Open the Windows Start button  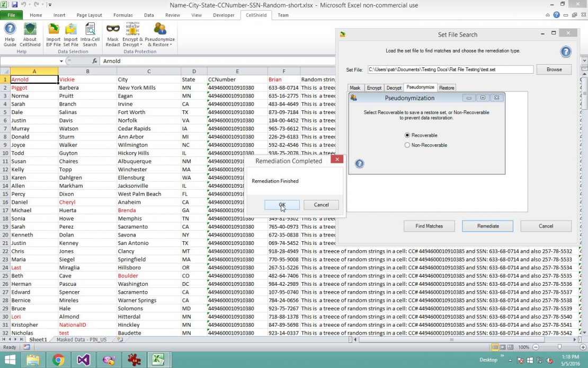pyautogui.click(x=10, y=360)
